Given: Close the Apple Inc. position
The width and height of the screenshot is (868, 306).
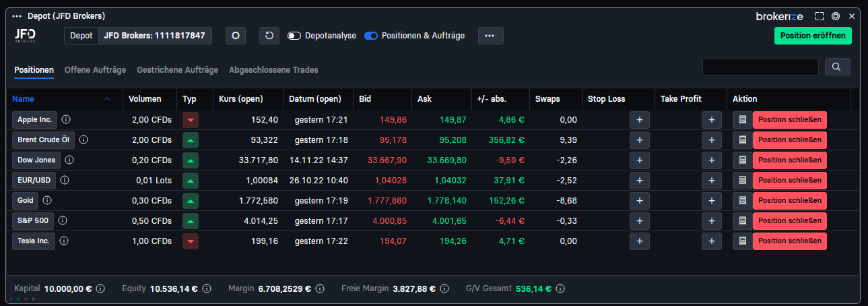Looking at the screenshot, I should [790, 119].
